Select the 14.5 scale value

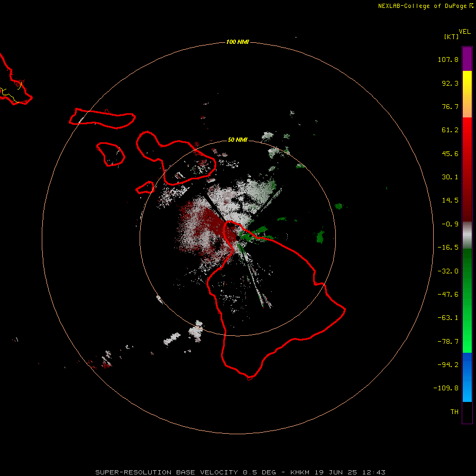click(x=450, y=200)
